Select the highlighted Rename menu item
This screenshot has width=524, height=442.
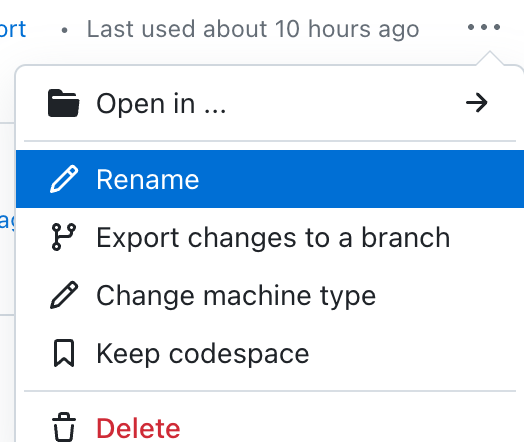click(270, 179)
